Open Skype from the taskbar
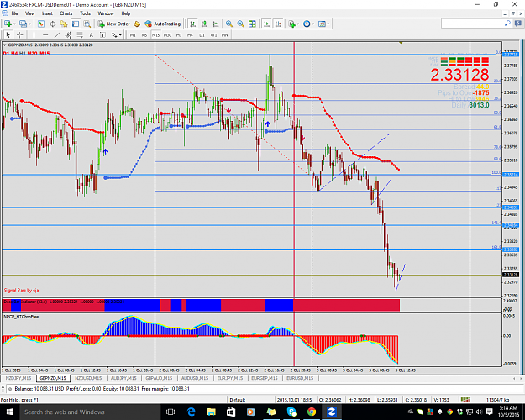This screenshot has height=420, width=525. click(x=291, y=412)
